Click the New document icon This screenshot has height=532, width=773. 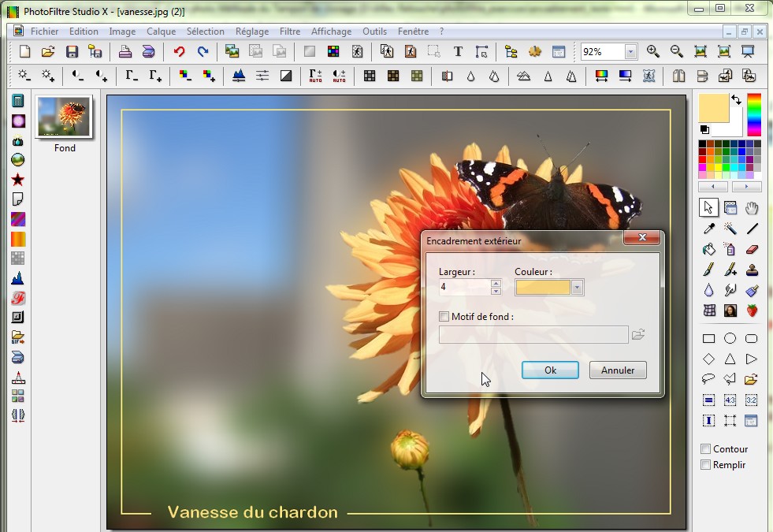pos(24,52)
